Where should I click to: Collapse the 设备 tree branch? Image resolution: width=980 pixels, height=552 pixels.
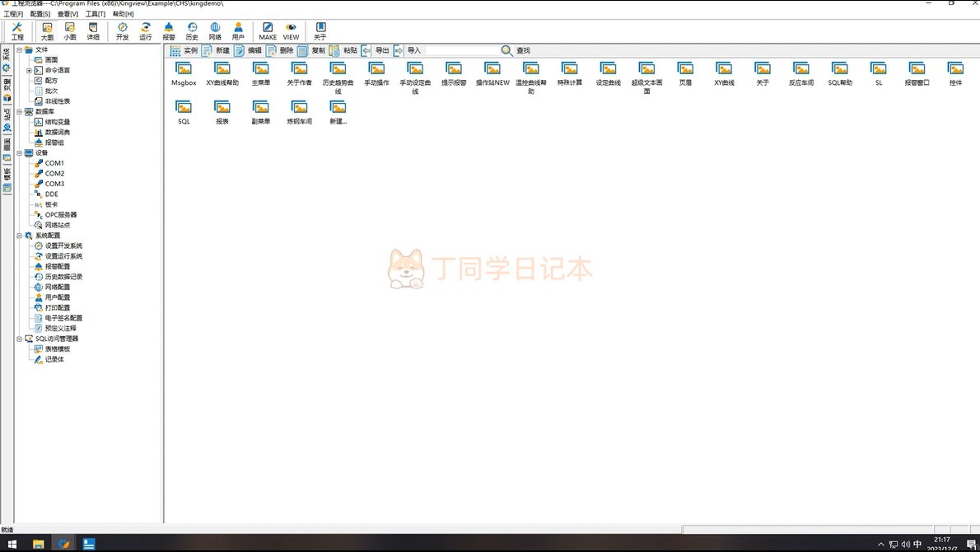(x=19, y=153)
